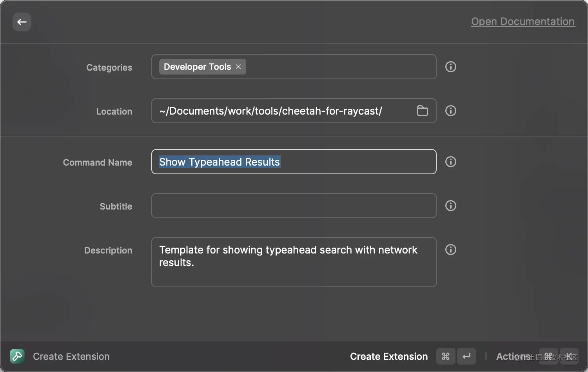Open folder picker for Location

[422, 111]
